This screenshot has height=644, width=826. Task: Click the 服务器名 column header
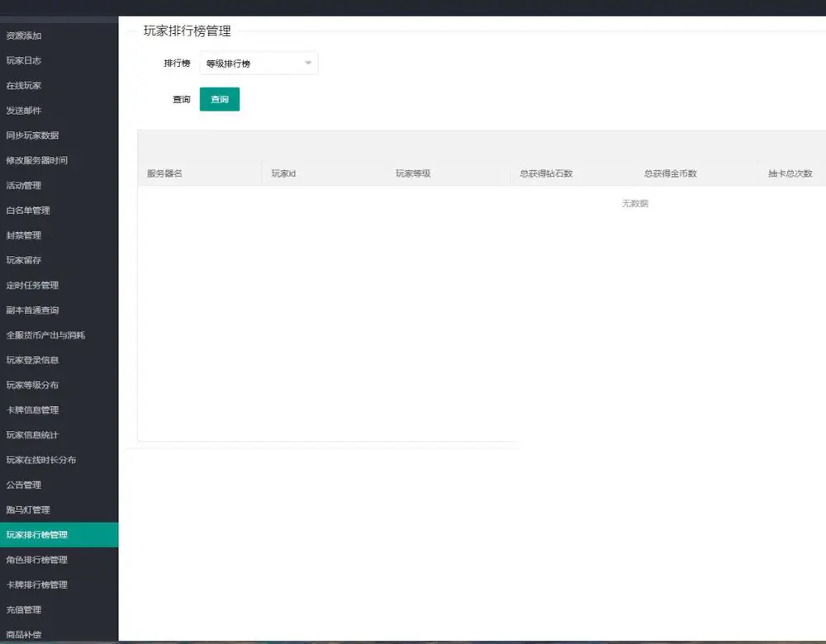point(165,173)
